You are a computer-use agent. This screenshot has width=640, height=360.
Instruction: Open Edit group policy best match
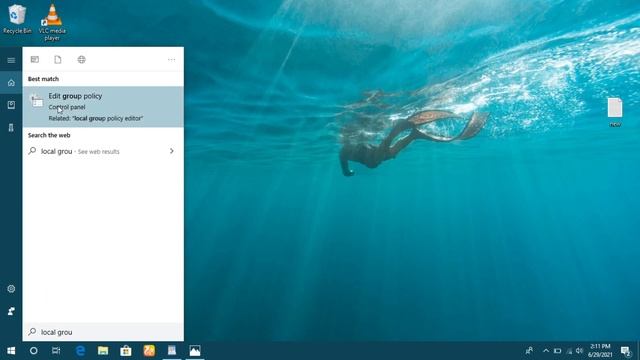click(x=103, y=107)
